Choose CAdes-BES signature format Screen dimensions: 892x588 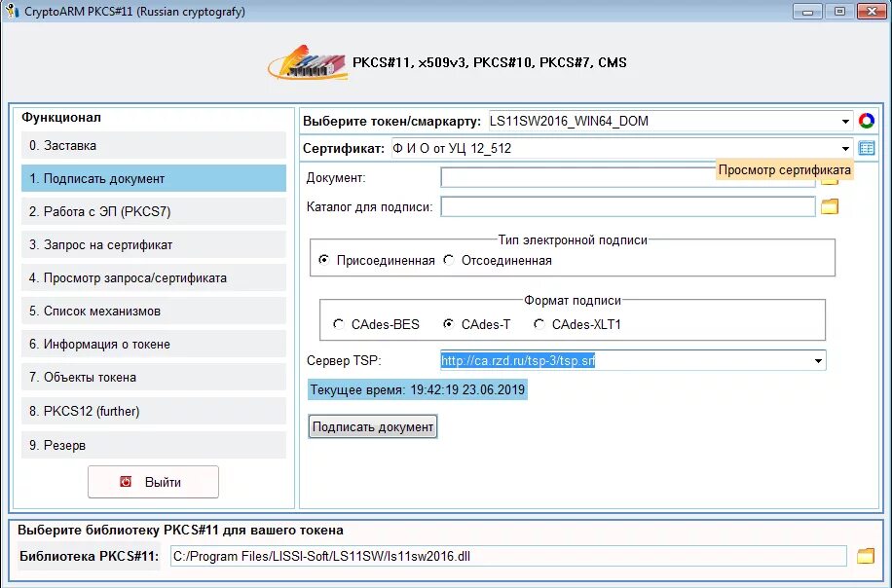coord(339,324)
